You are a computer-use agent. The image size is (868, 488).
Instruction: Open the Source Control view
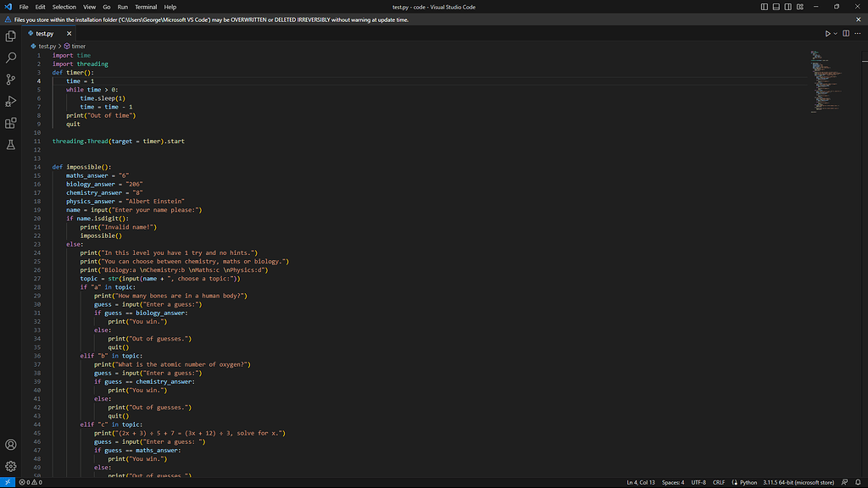pos(10,79)
